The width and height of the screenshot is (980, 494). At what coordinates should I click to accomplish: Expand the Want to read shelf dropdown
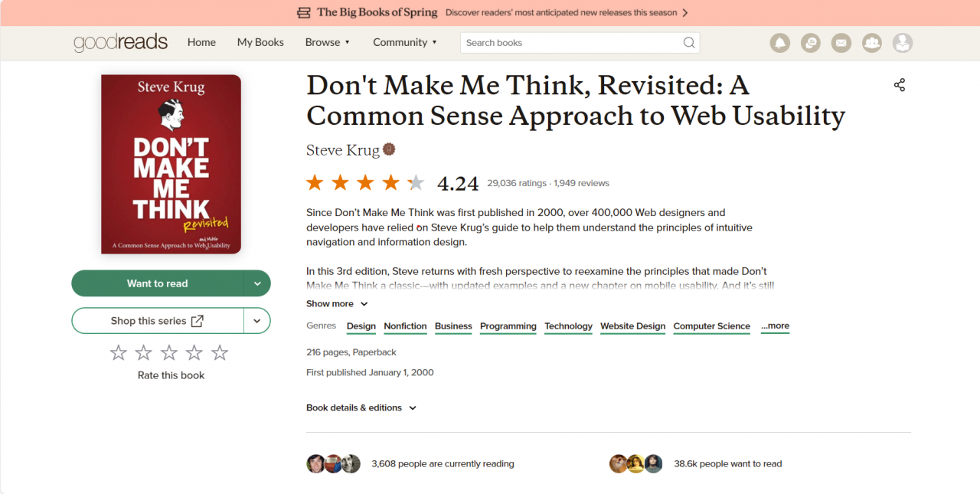(256, 283)
